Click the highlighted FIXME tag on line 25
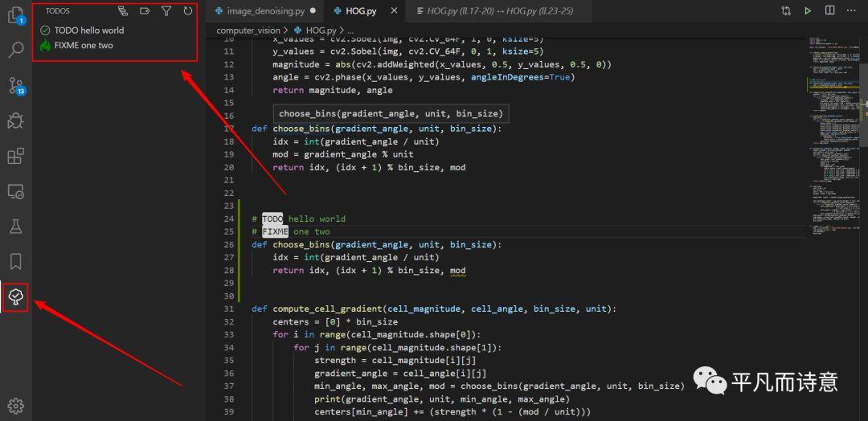The width and height of the screenshot is (868, 421). click(x=275, y=232)
